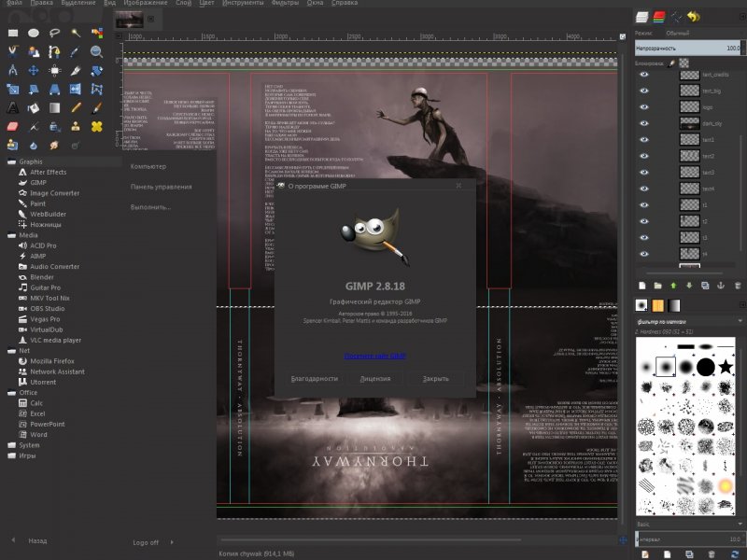The width and height of the screenshot is (747, 560).
Task: Select the Paintbrush tool
Action: click(97, 108)
